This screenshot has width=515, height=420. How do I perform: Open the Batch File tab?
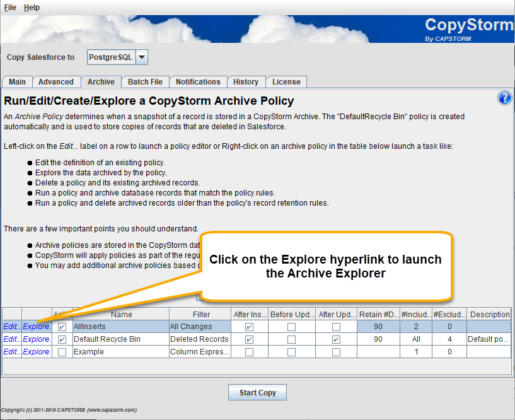click(x=145, y=82)
